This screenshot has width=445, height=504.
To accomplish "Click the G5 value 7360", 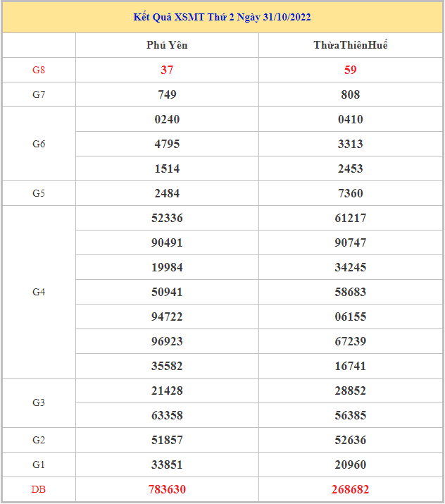I will 350,193.
